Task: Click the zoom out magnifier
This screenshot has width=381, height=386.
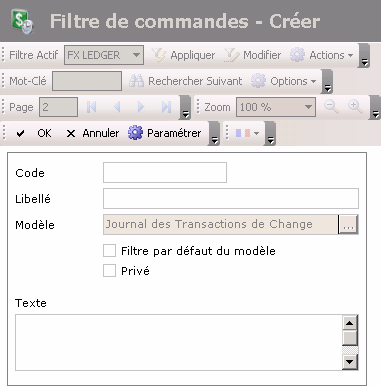Action: point(331,107)
